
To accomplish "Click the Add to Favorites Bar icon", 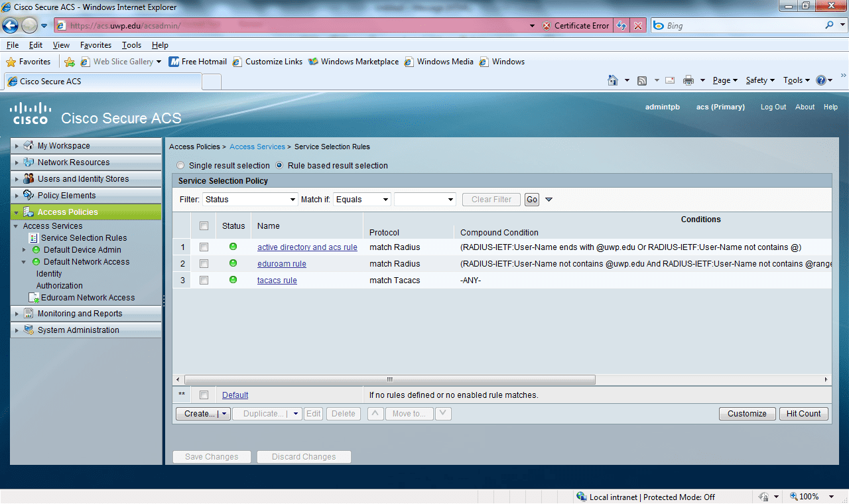I will [70, 62].
